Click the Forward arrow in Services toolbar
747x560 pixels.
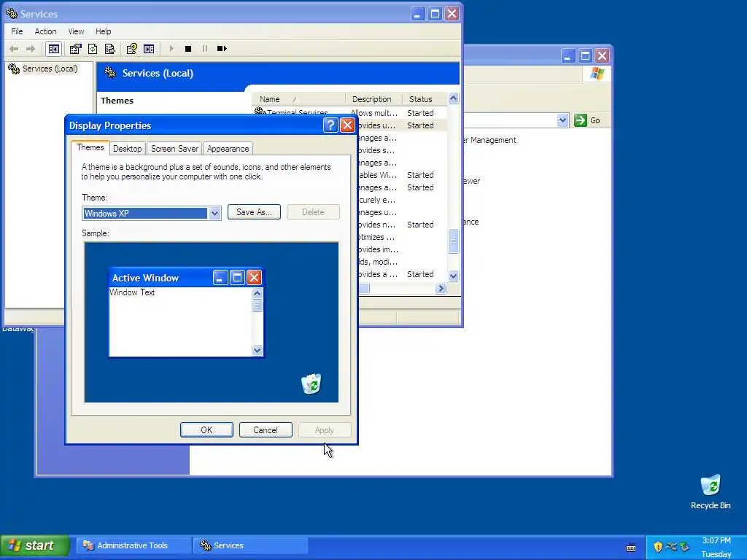click(31, 49)
